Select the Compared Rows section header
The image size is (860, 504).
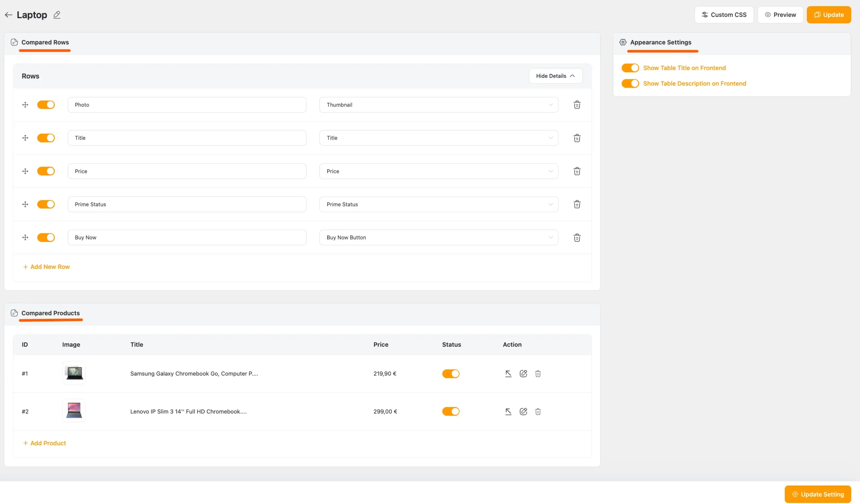coord(45,42)
